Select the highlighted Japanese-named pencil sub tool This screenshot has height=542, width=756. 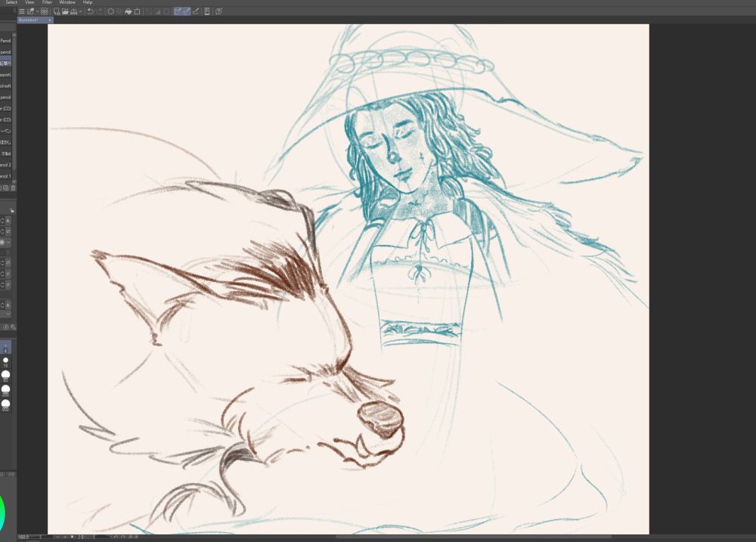(6, 63)
